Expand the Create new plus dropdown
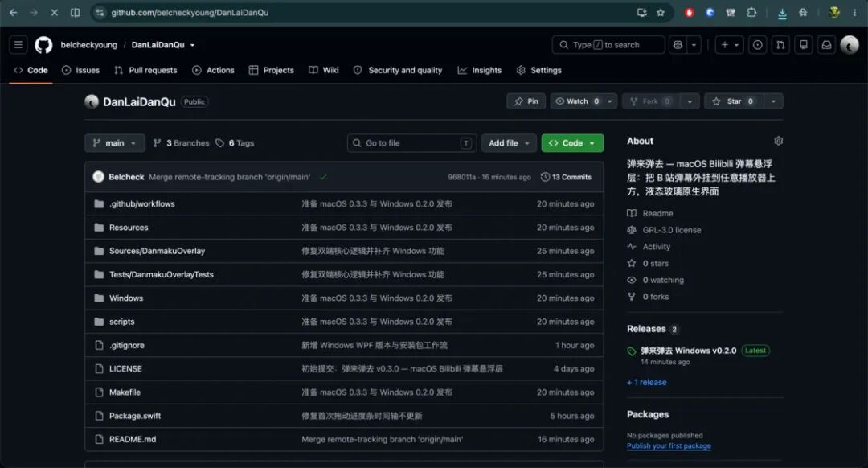Image resolution: width=868 pixels, height=468 pixels. [730, 45]
